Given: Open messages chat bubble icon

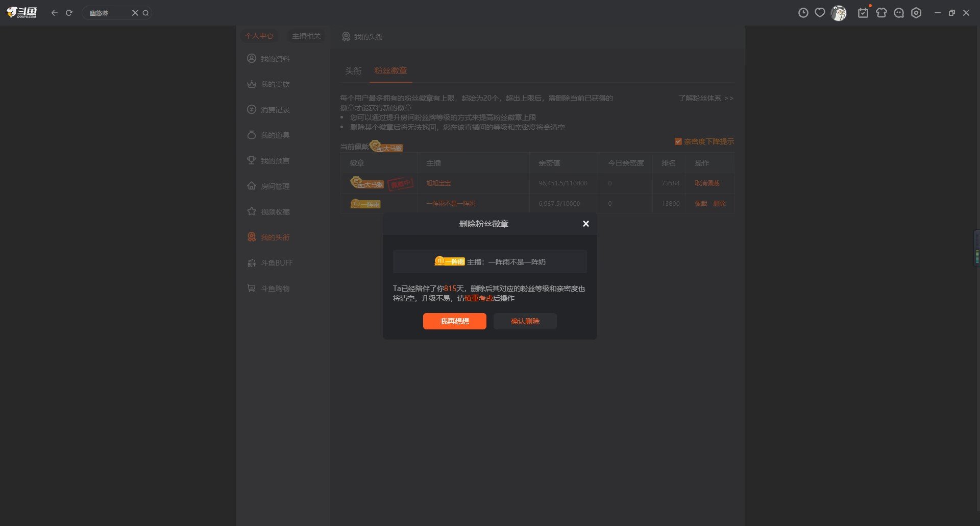Looking at the screenshot, I should click(899, 13).
